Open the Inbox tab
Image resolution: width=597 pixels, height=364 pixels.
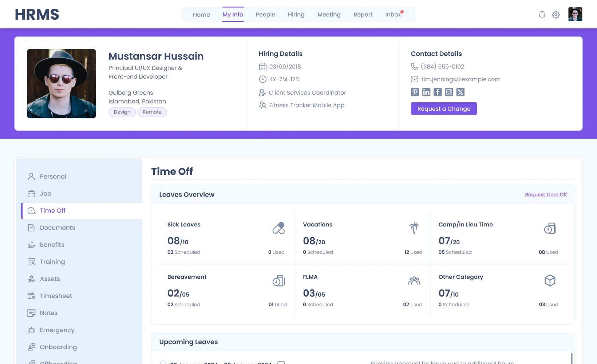[393, 15]
